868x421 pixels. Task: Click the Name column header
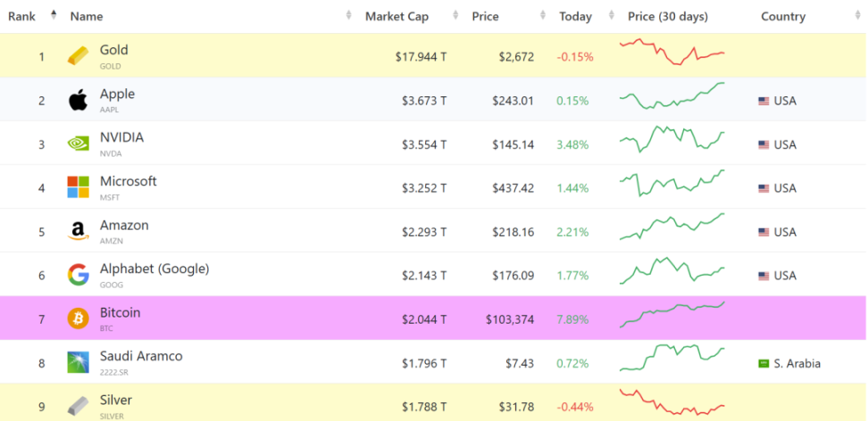pyautogui.click(x=87, y=16)
